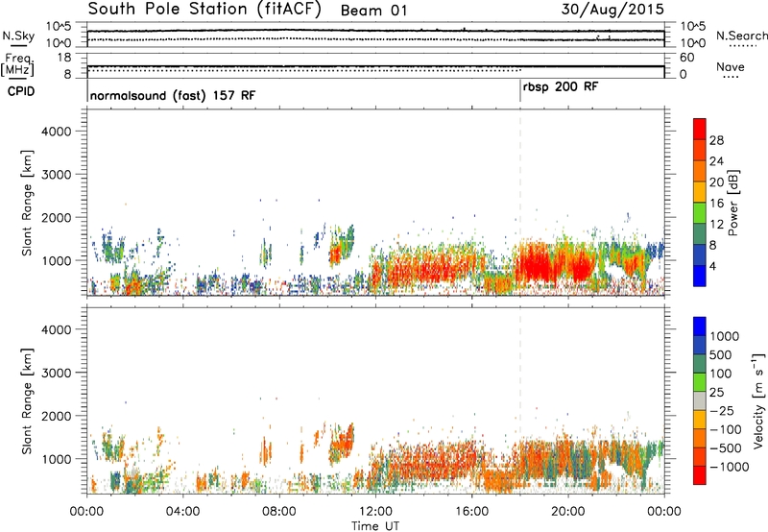Click the 'CPID' row label
The image size is (768, 532).
pos(20,91)
